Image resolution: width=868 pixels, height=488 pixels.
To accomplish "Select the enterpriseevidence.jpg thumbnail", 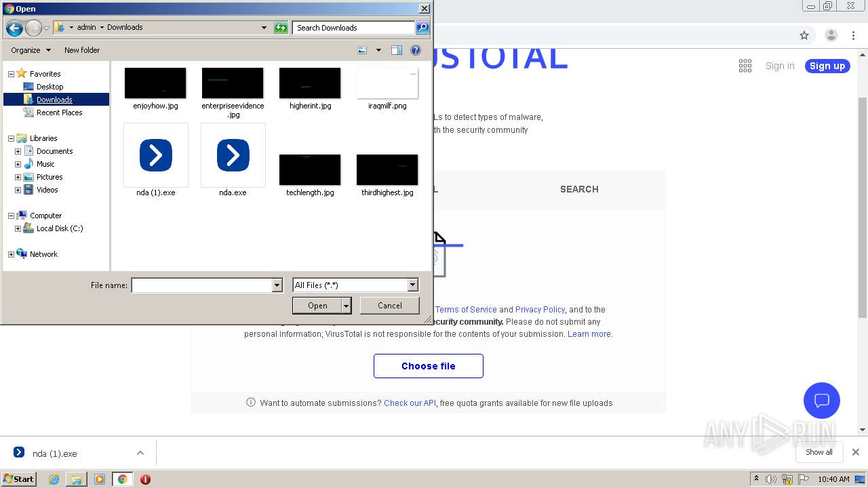I will [x=233, y=83].
